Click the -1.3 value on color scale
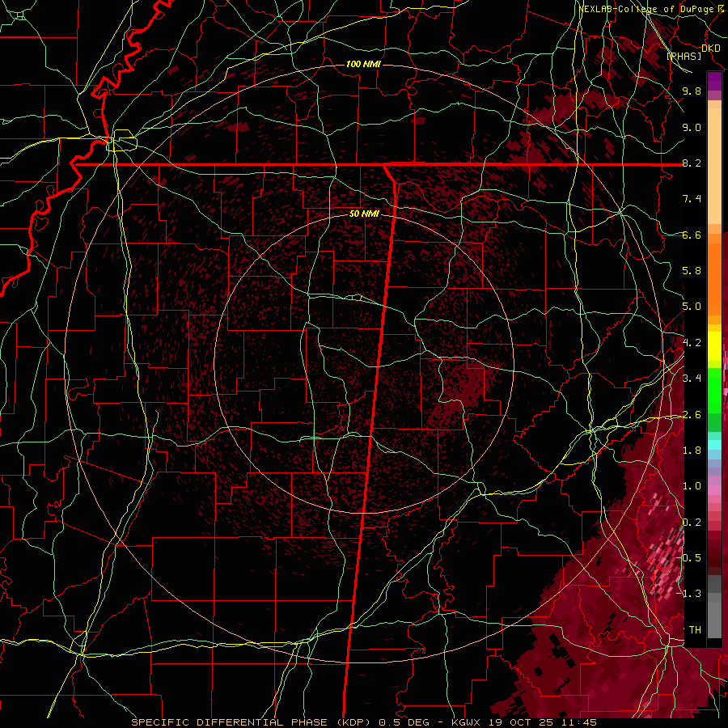Image resolution: width=728 pixels, height=728 pixels. (x=689, y=594)
